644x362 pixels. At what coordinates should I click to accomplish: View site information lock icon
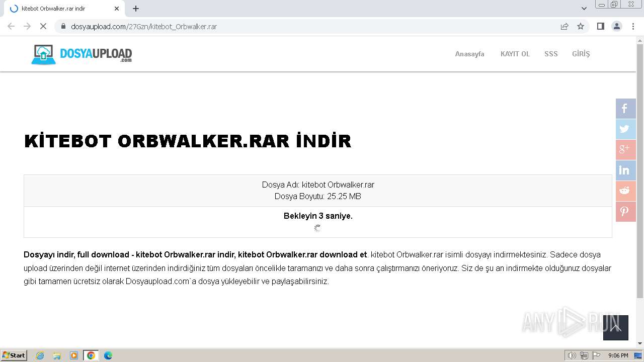click(x=63, y=26)
